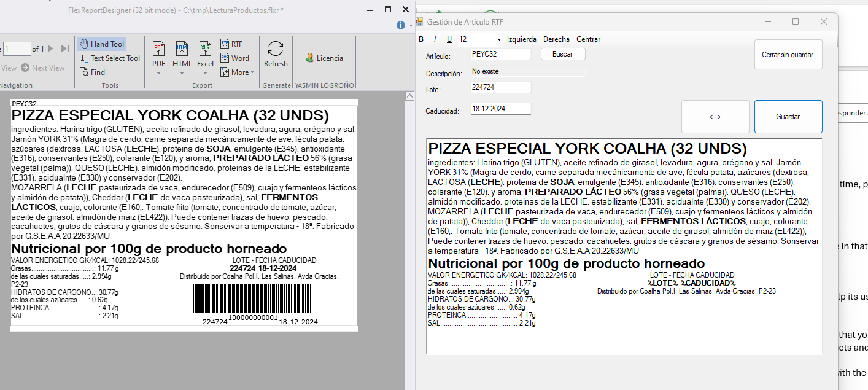Click Cerrar sin guardar button
This screenshot has height=390, width=868.
(x=788, y=55)
